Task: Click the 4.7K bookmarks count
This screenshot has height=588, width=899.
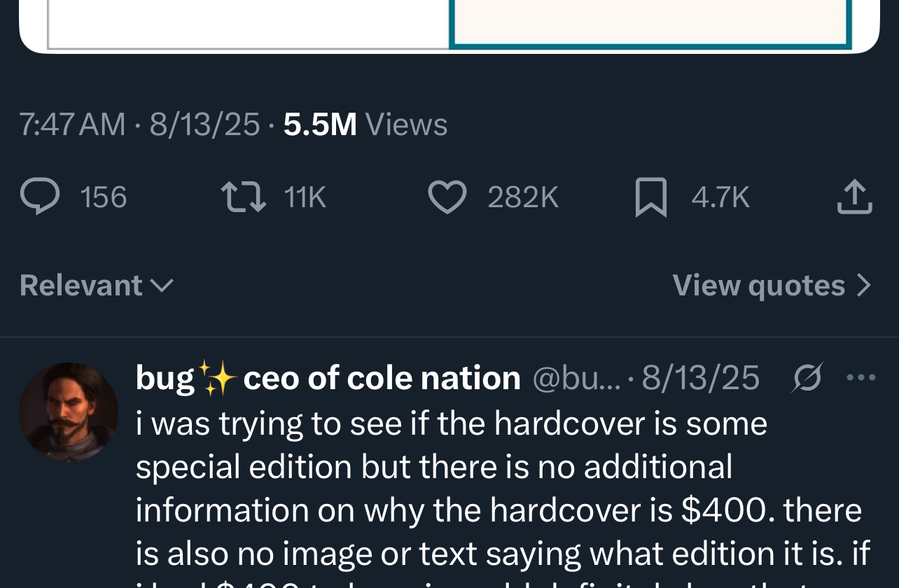Action: click(720, 197)
